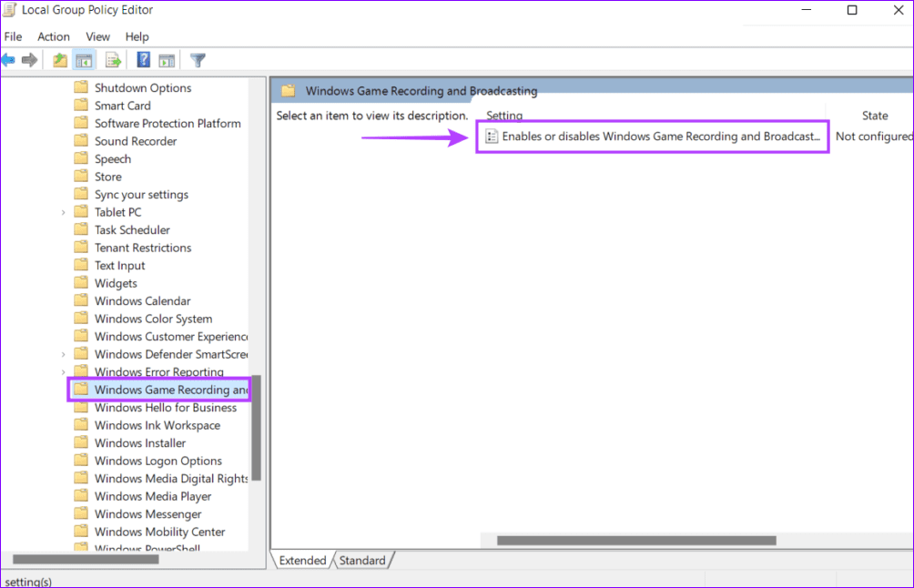Expand the Windows Error Reporting folder
Viewport: 914px width, 588px height.
[63, 371]
